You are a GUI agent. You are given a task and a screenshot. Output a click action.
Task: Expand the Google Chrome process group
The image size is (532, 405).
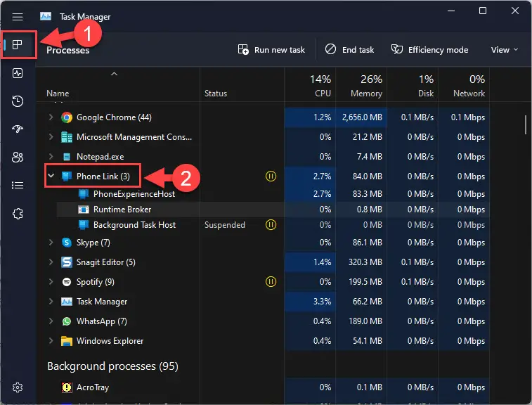pyautogui.click(x=51, y=117)
